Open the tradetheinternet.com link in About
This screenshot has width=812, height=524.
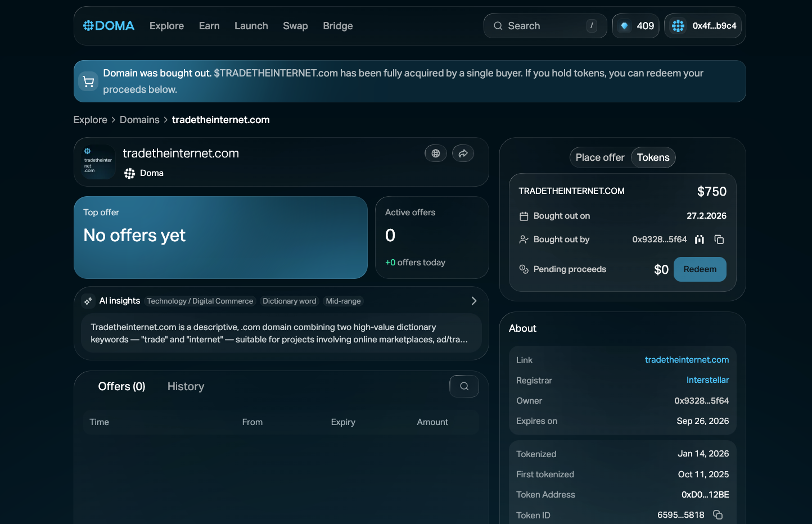[x=686, y=360]
